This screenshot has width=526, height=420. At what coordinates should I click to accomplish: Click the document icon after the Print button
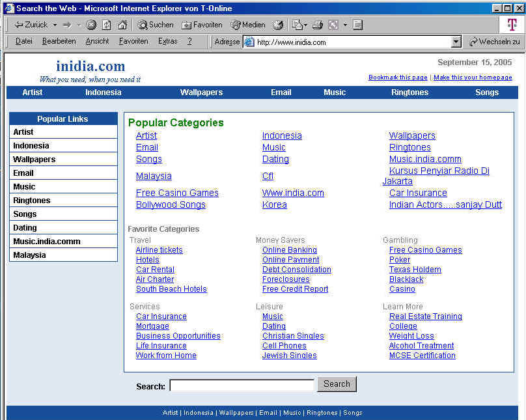[x=358, y=25]
